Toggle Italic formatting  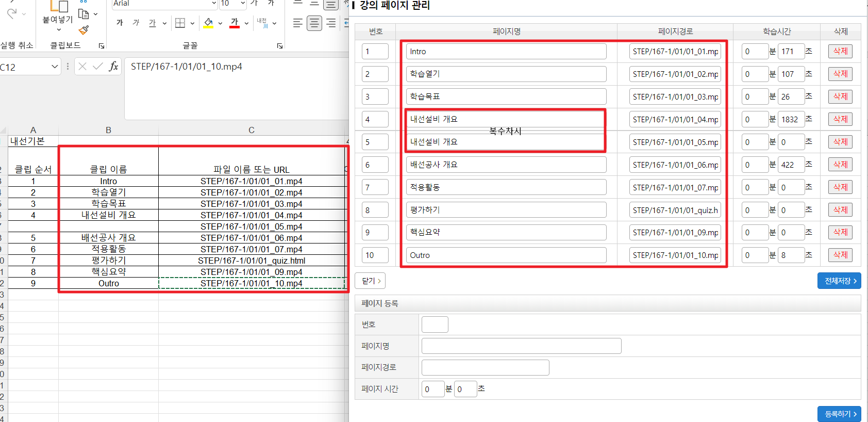[136, 23]
